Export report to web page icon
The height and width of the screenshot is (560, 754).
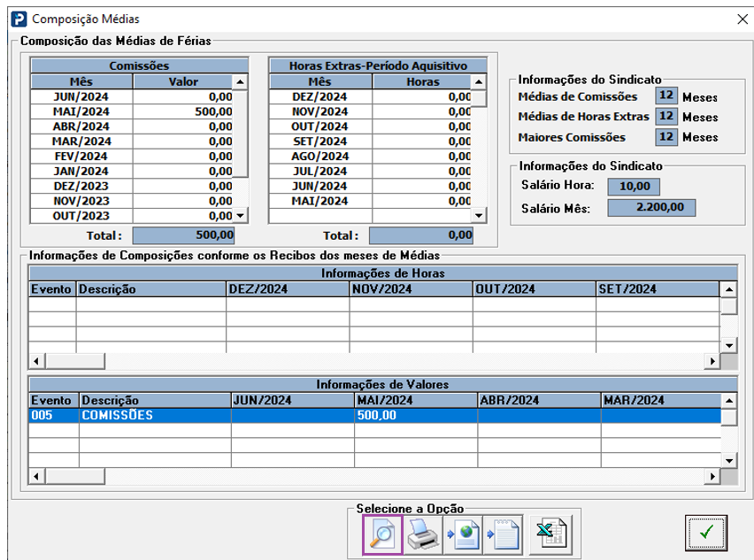(x=463, y=534)
